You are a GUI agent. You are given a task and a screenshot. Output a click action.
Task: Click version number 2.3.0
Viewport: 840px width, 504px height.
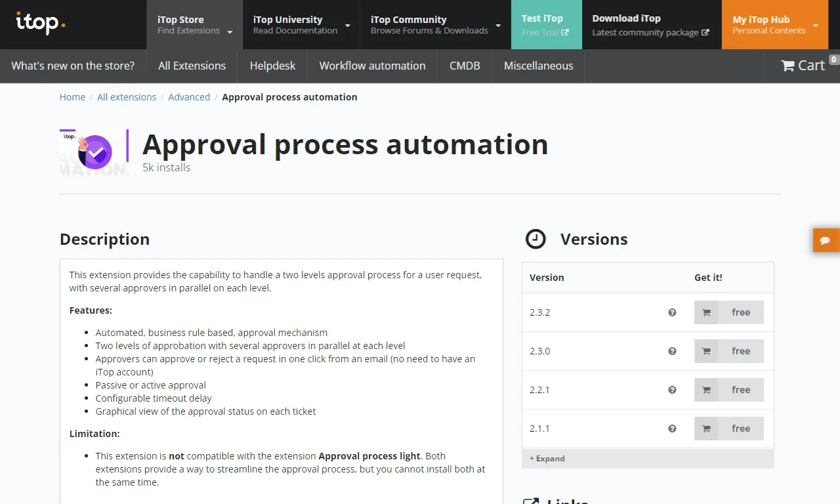point(539,351)
